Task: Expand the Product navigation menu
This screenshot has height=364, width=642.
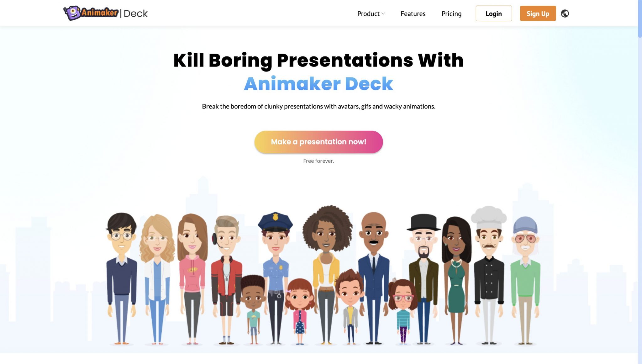Action: coord(371,13)
